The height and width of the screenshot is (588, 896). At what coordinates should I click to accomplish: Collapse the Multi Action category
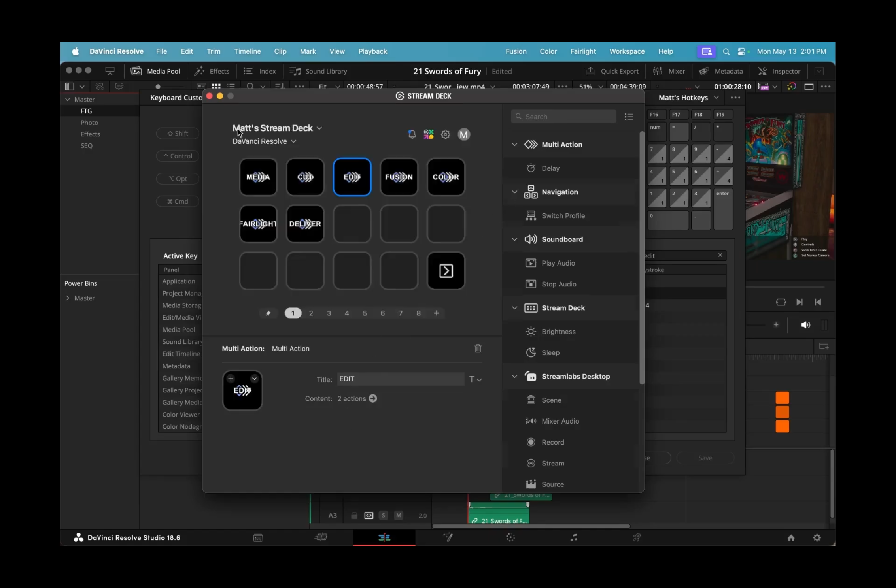pos(514,144)
